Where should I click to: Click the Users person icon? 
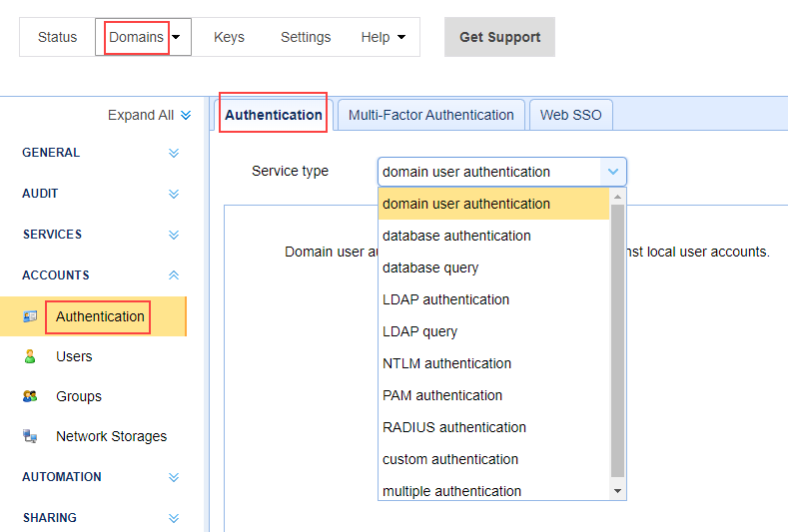tap(30, 356)
